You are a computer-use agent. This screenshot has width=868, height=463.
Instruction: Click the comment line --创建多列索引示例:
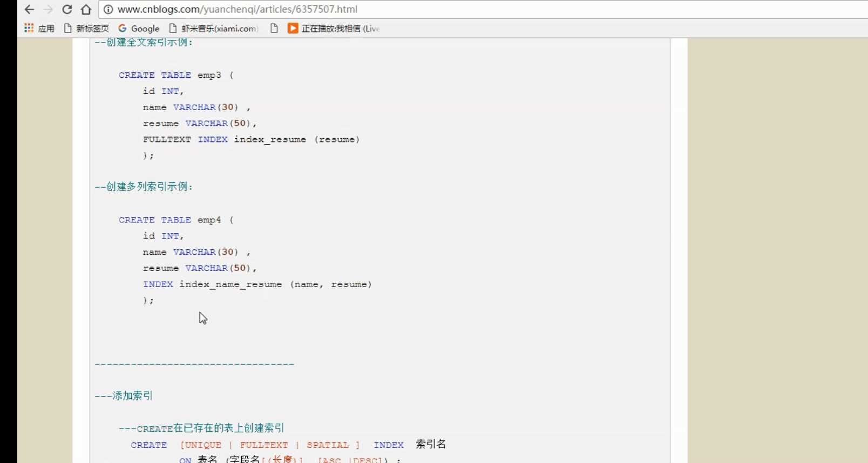[144, 187]
